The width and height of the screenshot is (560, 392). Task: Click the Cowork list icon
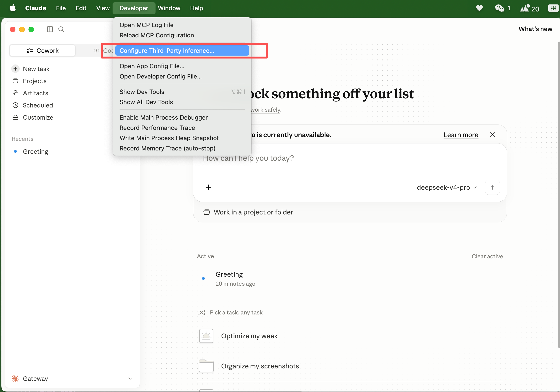click(x=30, y=50)
